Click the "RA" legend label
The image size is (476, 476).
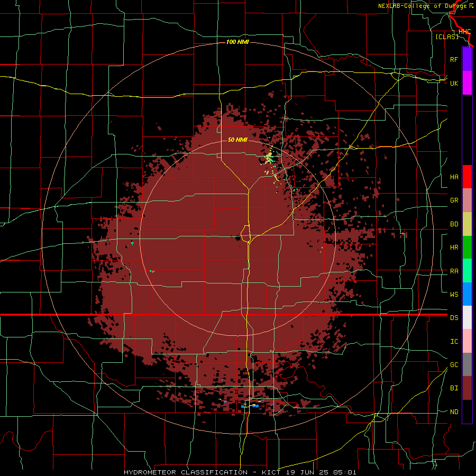click(454, 271)
